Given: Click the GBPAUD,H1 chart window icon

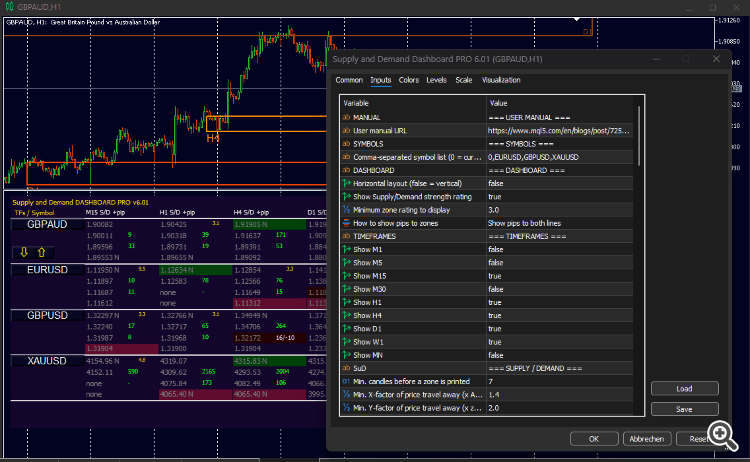Looking at the screenshot, I should click(9, 7).
